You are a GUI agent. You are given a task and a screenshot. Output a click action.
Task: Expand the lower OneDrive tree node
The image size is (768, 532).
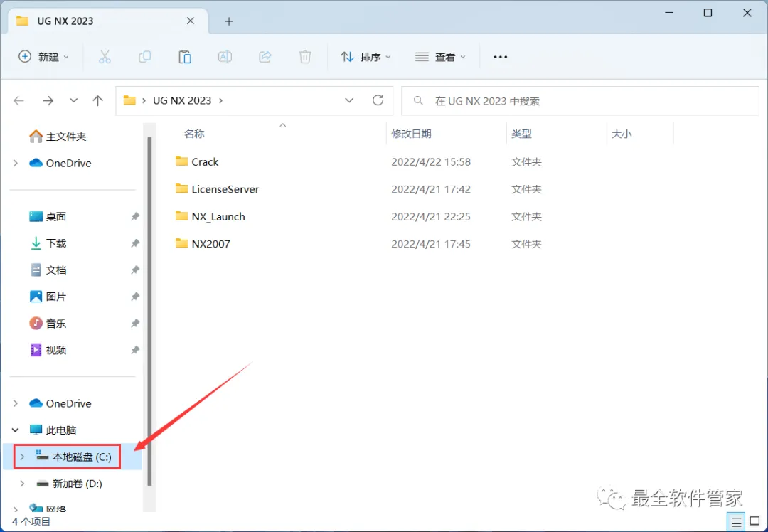pyautogui.click(x=16, y=403)
